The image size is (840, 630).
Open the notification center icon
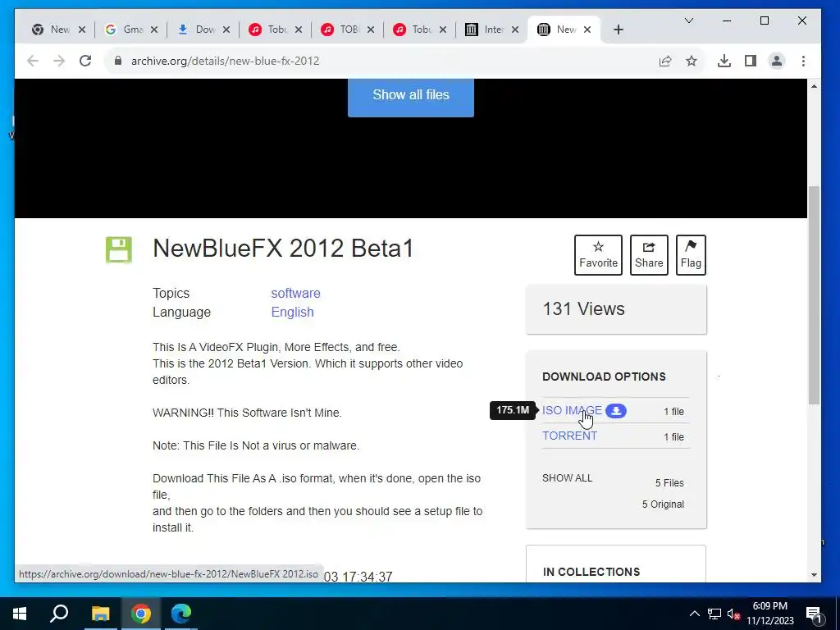point(814,614)
